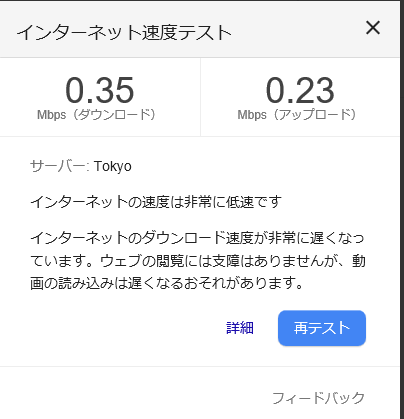
Task: Click the Mbps(ダウンロード) label
Action: (x=96, y=115)
